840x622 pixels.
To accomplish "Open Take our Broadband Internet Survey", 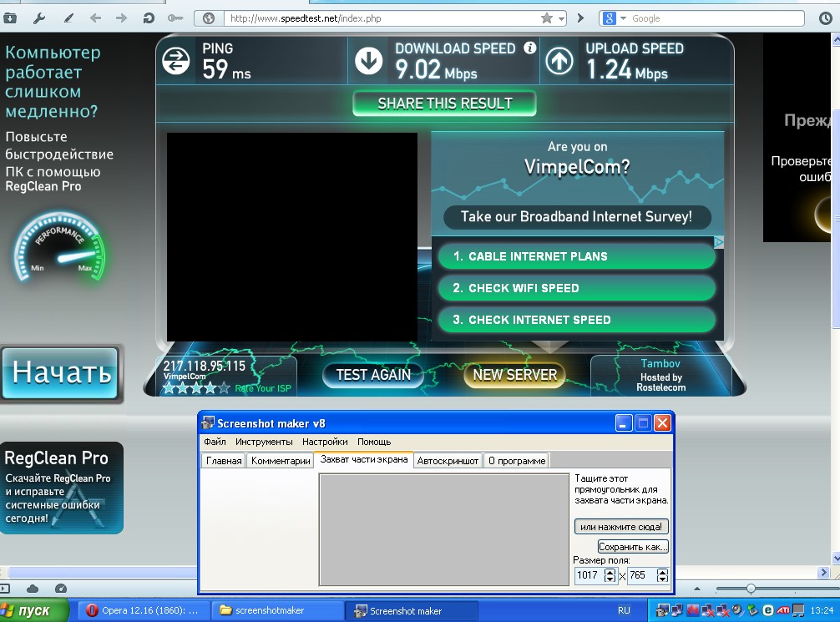I will pos(577,217).
